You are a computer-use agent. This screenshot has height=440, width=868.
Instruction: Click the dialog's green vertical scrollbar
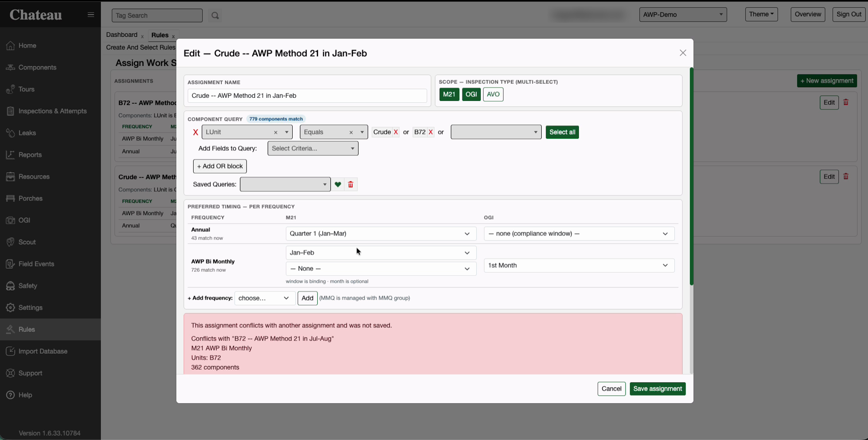point(691,176)
